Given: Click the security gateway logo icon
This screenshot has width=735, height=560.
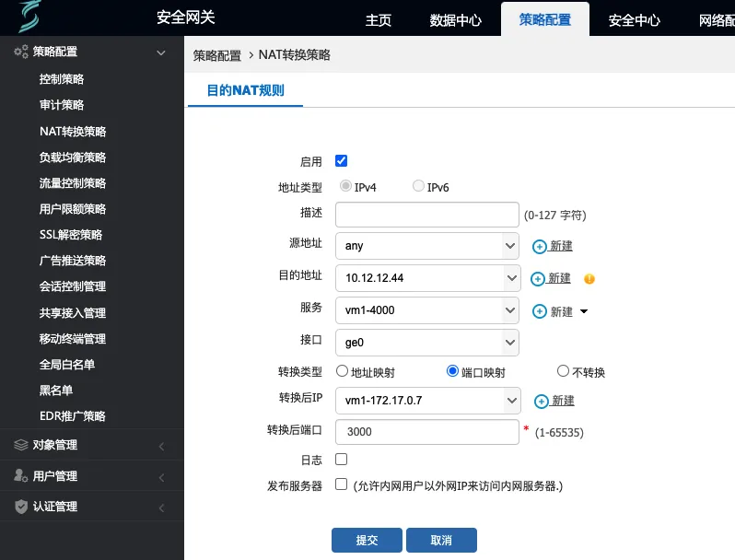Looking at the screenshot, I should [29, 17].
